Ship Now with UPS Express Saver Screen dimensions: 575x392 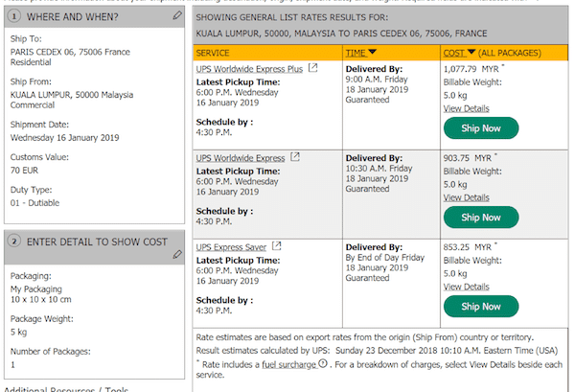481,306
